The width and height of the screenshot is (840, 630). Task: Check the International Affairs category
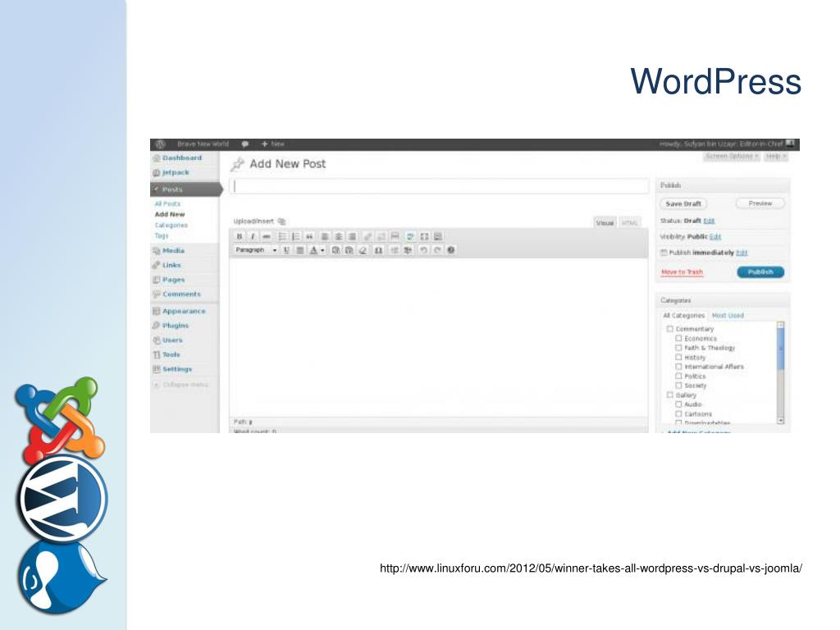[x=678, y=367]
